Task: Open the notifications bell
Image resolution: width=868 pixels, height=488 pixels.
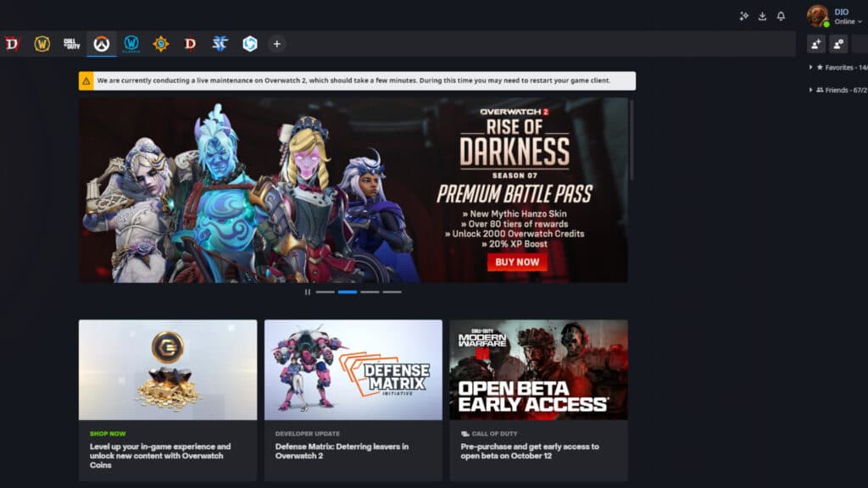Action: (781, 16)
